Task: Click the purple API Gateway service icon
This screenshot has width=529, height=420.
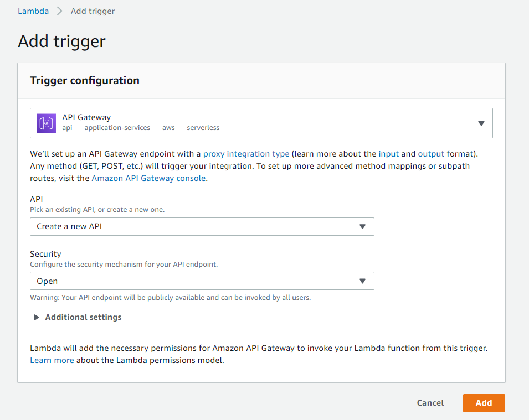Action: [46, 123]
